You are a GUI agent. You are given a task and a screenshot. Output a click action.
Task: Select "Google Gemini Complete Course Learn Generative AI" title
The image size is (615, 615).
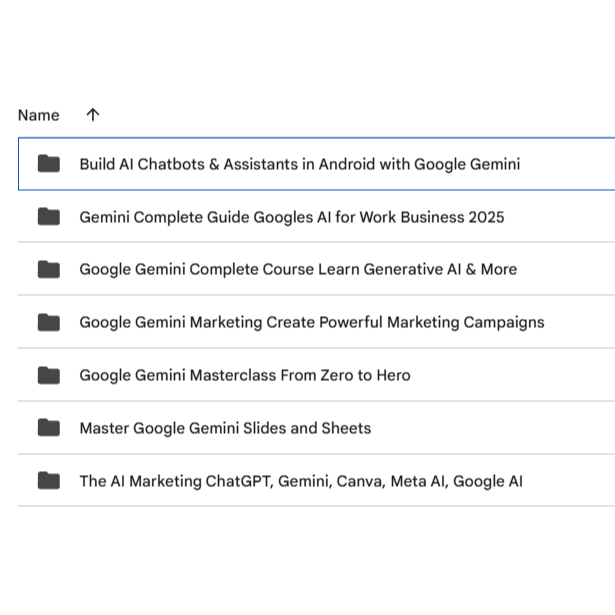298,270
